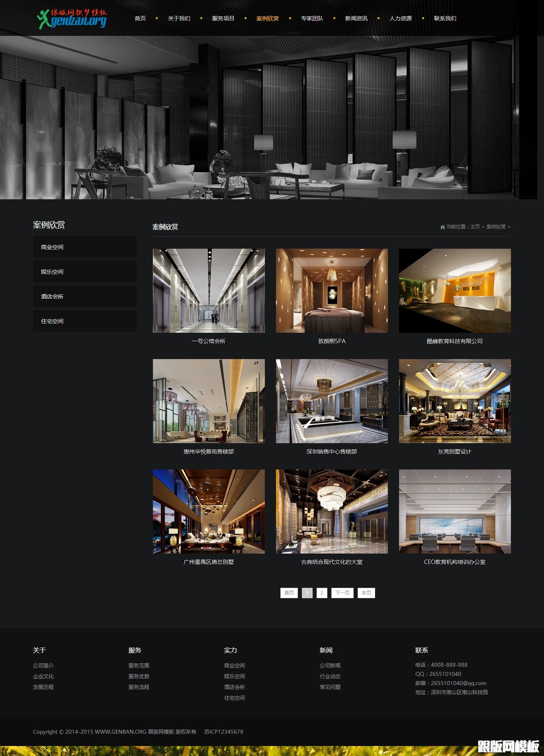
Task: Open 专家团队 from the navigation bar
Action: click(312, 18)
